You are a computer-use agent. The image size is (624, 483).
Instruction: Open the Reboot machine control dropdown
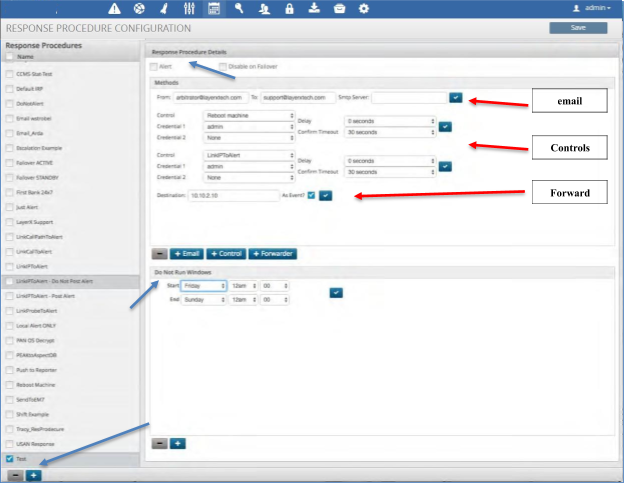click(250, 115)
